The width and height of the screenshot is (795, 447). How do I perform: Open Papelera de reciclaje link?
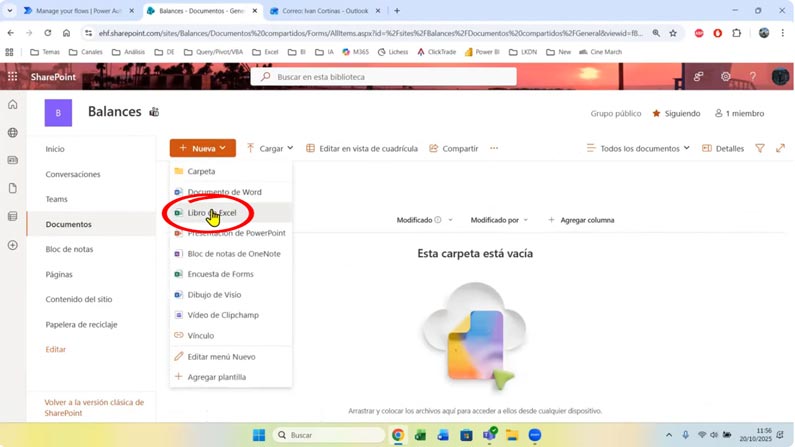(81, 324)
